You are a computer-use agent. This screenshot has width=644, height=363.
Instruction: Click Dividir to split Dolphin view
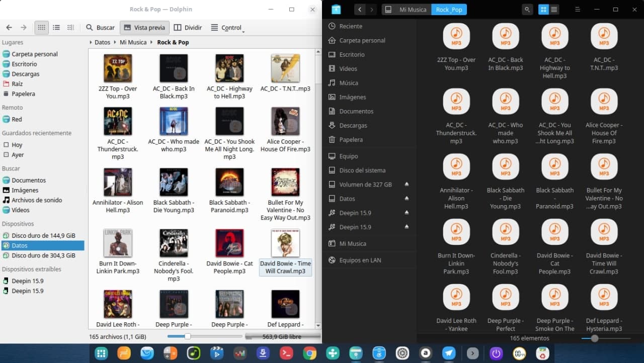[x=188, y=28]
